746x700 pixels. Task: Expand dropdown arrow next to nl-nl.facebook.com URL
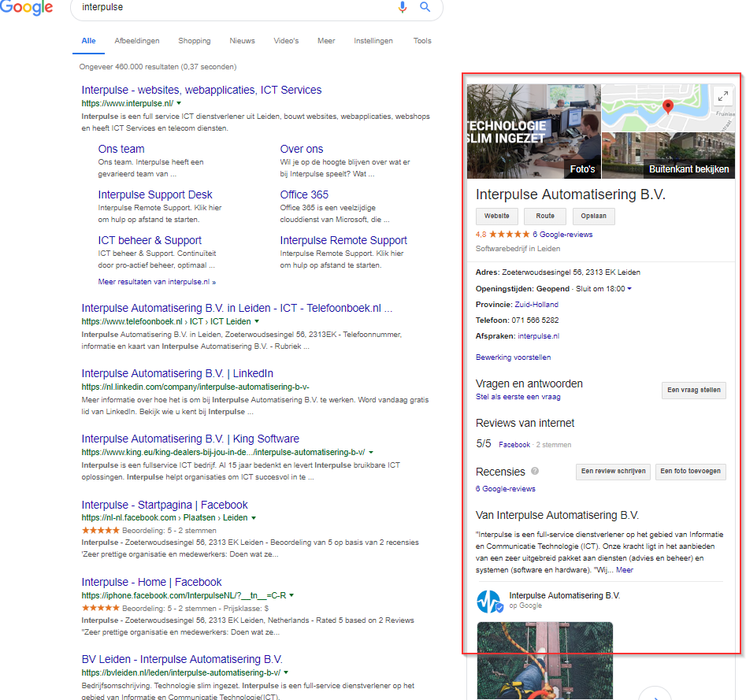(x=254, y=518)
